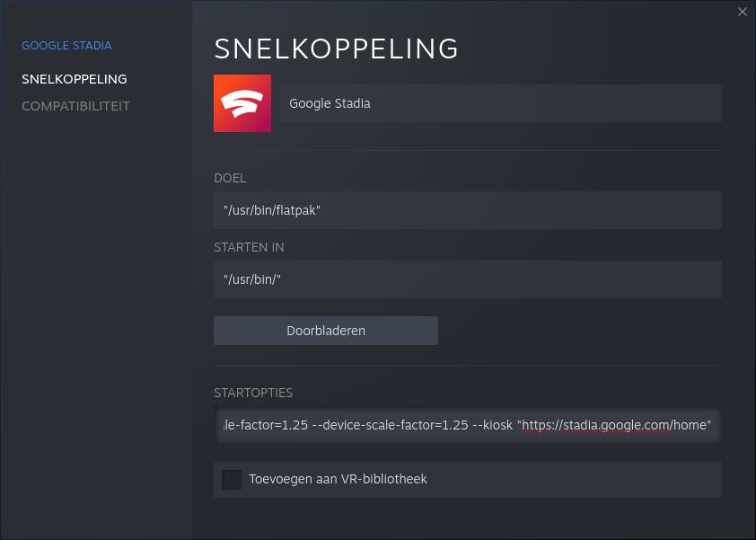
Task: Switch to the Compatibiliteit tab
Action: point(75,106)
